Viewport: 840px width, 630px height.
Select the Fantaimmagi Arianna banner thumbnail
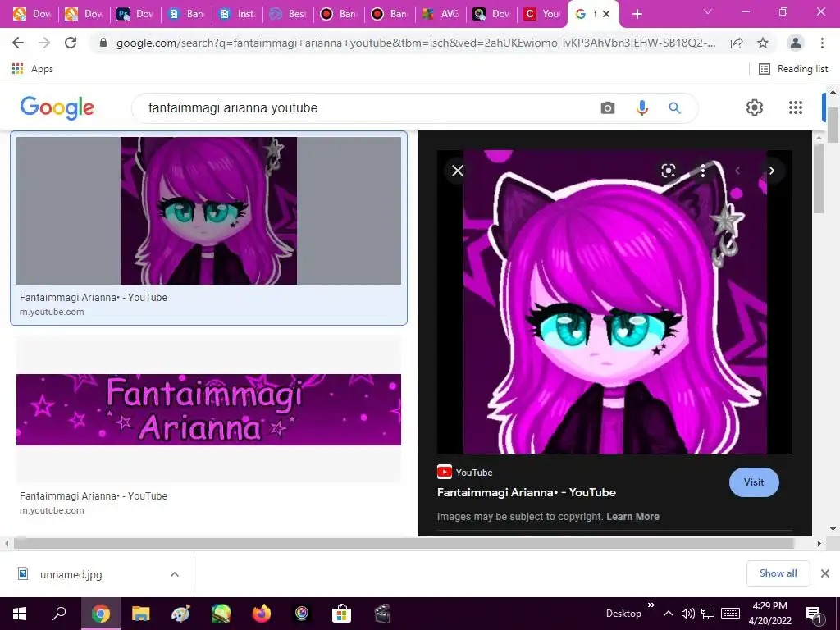[x=208, y=409]
